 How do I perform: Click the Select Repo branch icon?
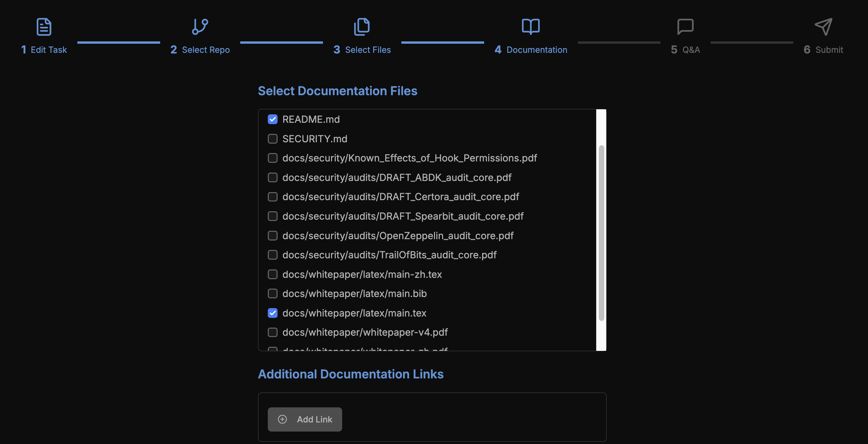(x=200, y=27)
